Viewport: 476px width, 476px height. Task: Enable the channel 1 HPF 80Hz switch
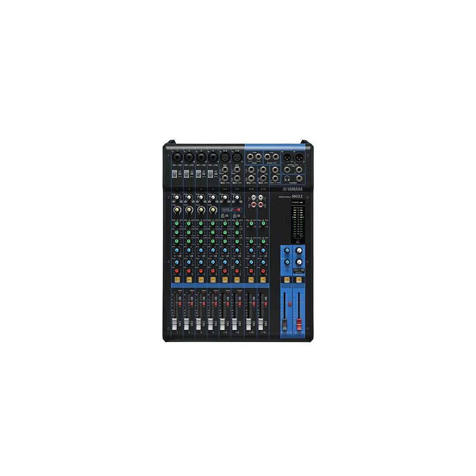[x=180, y=174]
